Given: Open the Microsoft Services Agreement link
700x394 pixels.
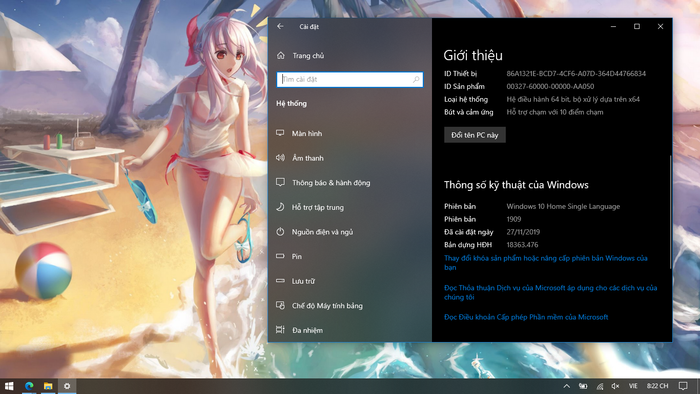Looking at the screenshot, I should click(550, 292).
